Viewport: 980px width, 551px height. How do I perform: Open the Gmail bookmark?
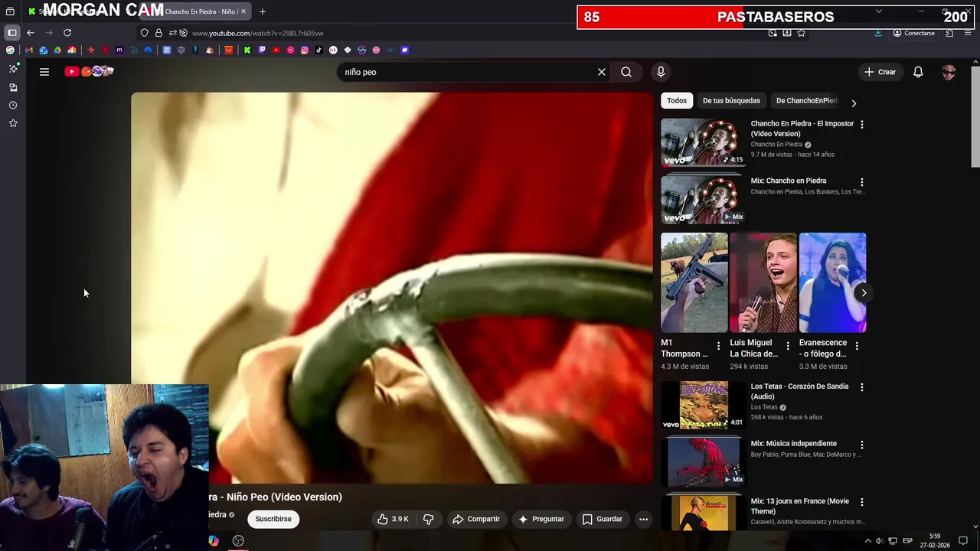(29, 50)
